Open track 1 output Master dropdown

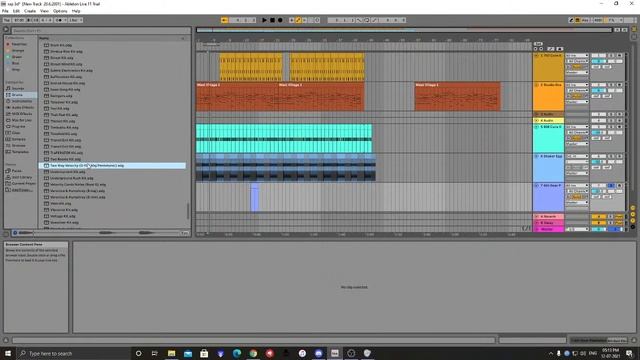click(577, 72)
